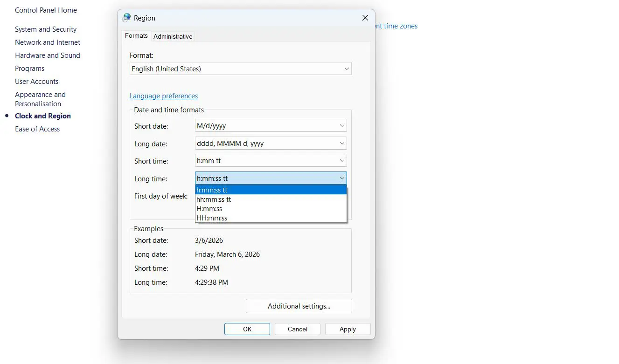Click the Additional settings button
Viewport: 619px width, 364px height.
pyautogui.click(x=299, y=306)
